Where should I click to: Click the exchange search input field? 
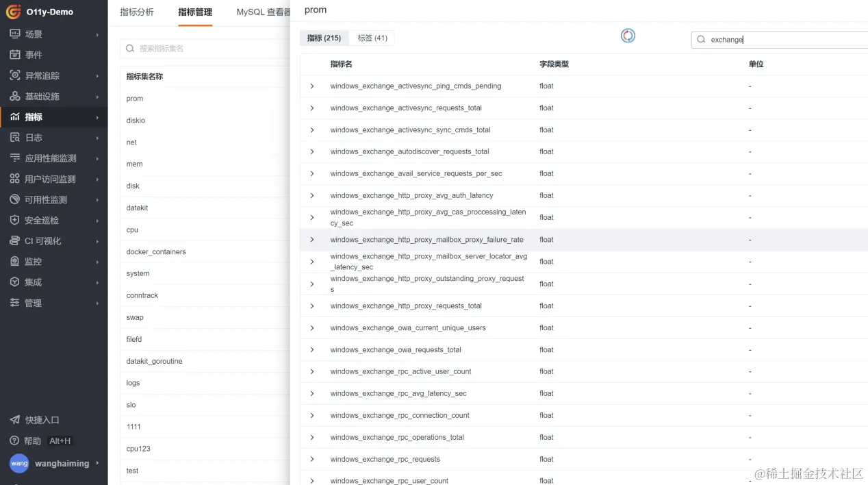click(x=780, y=40)
